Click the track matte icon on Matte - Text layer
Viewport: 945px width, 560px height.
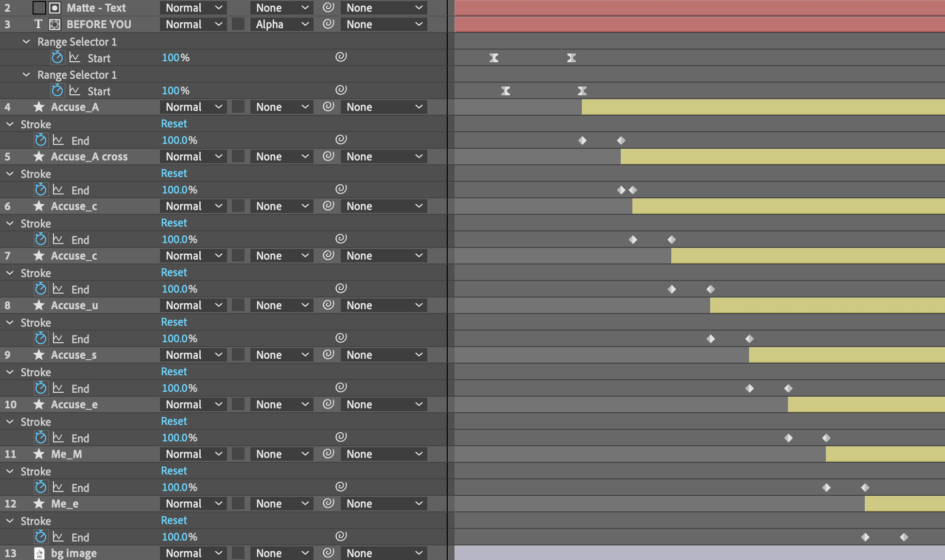coord(54,8)
